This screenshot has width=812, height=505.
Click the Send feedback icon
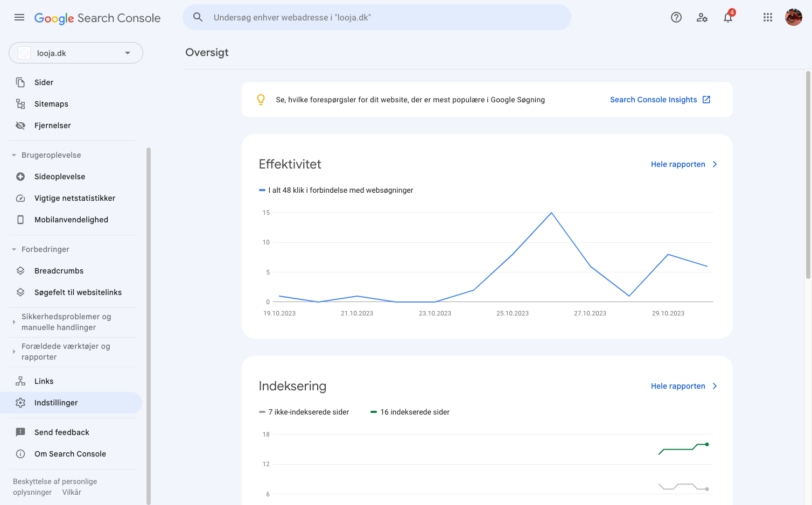[x=20, y=432]
